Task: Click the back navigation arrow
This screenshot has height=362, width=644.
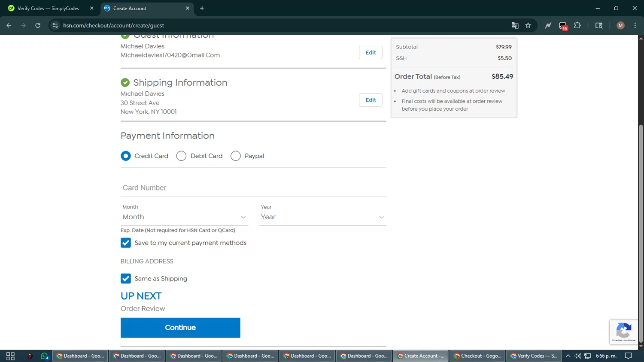Action: pos(9,26)
